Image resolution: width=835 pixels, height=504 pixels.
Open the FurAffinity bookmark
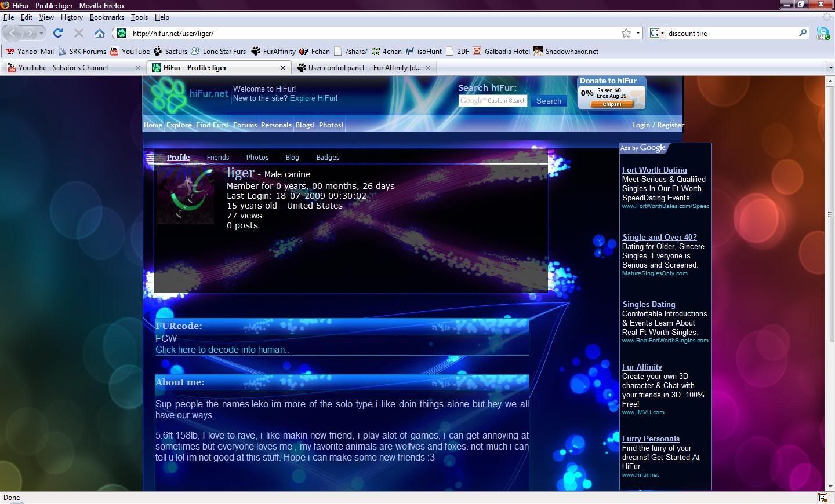point(273,51)
